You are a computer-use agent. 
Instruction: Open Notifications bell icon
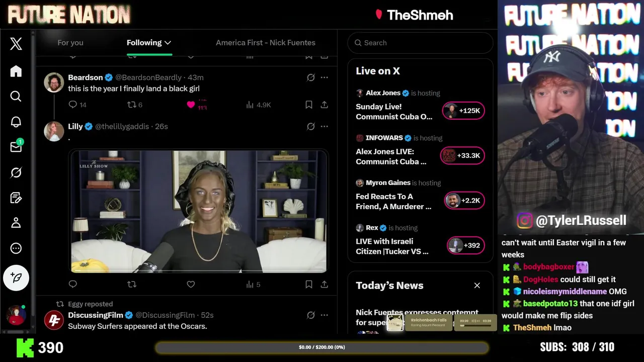point(16,122)
